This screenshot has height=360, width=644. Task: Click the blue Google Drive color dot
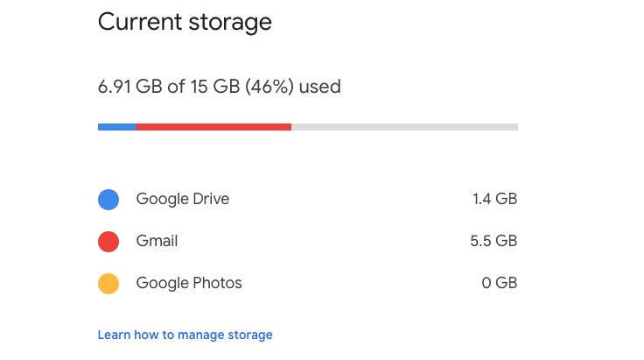coord(108,200)
